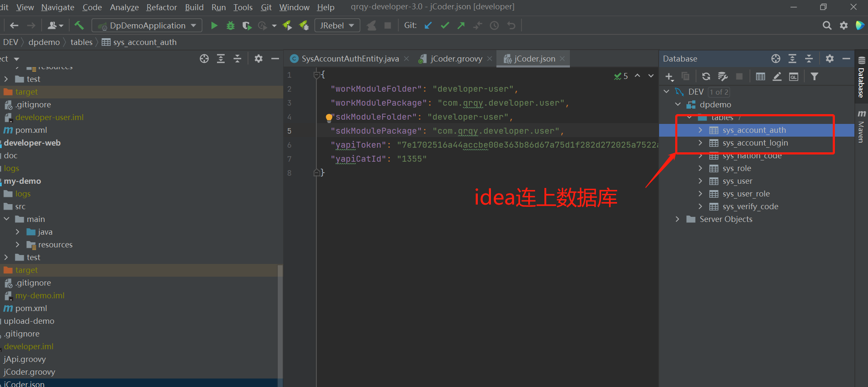The height and width of the screenshot is (387, 868).
Task: Hide the Database panel with minus icon
Action: 846,59
